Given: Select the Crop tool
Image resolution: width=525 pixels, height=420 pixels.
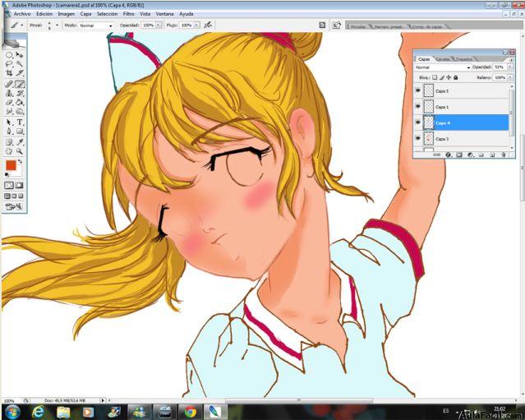Looking at the screenshot, I should 9,72.
